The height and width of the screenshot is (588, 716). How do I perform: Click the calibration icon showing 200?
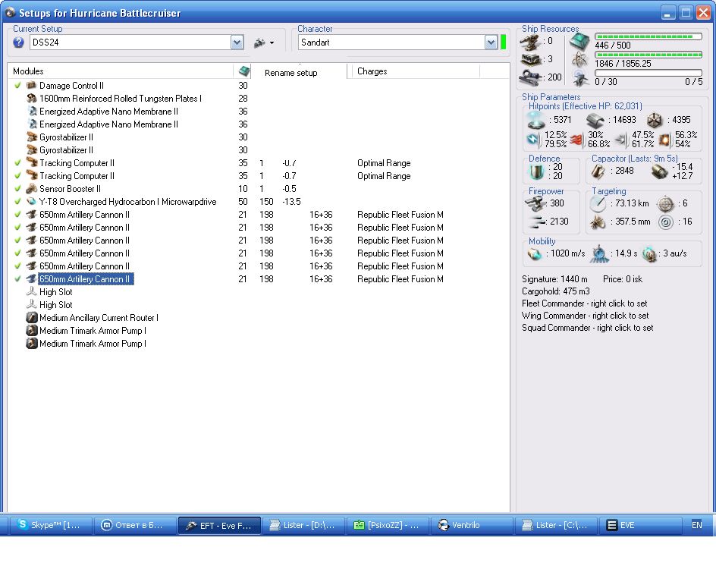pyautogui.click(x=531, y=77)
